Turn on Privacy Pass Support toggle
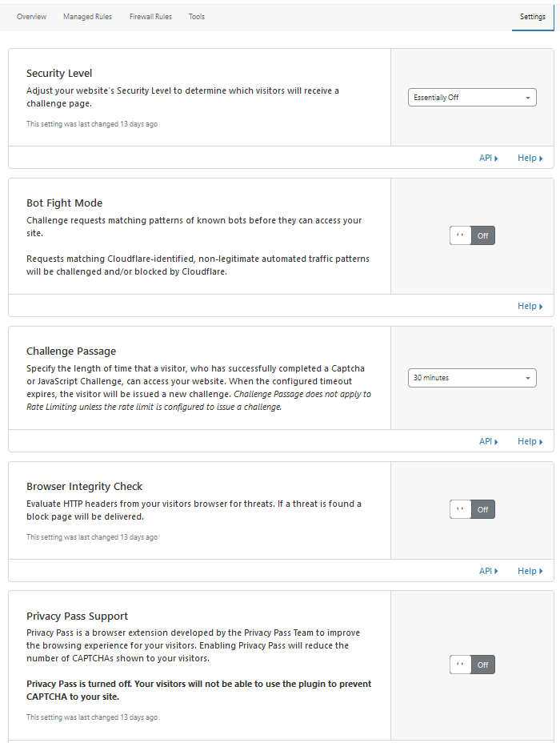560x743 pixels. tap(472, 665)
